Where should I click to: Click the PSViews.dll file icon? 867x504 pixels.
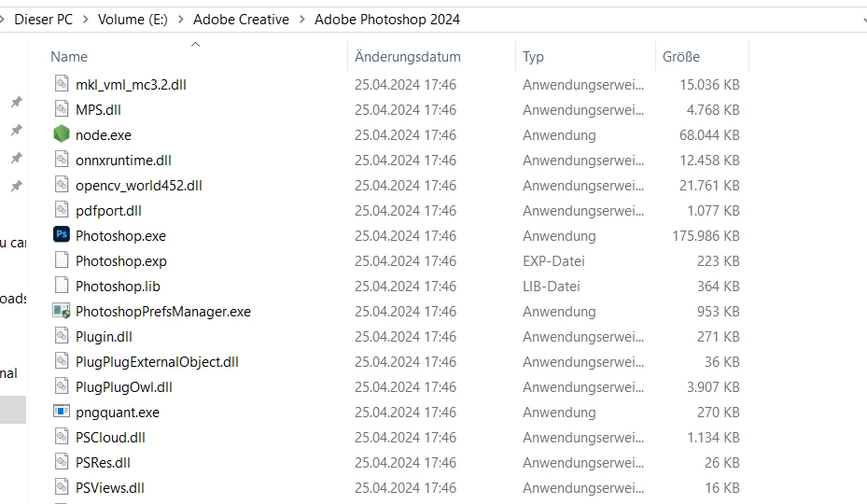click(62, 487)
